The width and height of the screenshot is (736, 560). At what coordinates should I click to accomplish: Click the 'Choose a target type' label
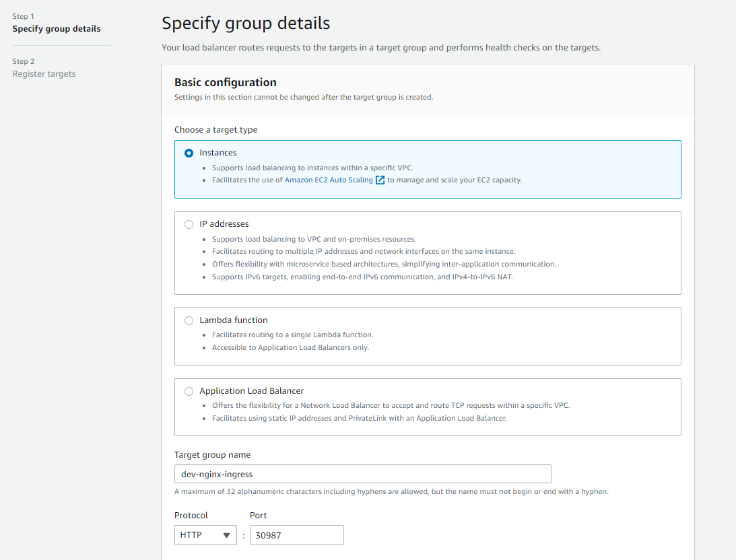click(215, 130)
